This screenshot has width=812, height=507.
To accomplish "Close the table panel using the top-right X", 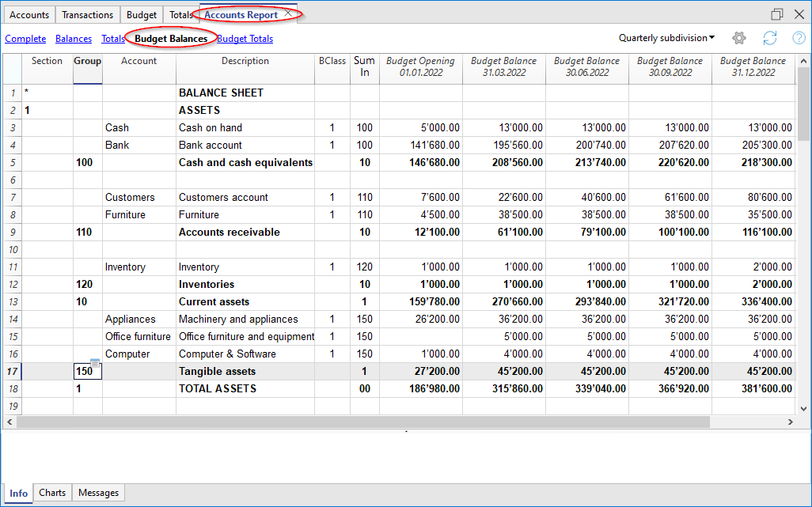I will pyautogui.click(x=799, y=14).
